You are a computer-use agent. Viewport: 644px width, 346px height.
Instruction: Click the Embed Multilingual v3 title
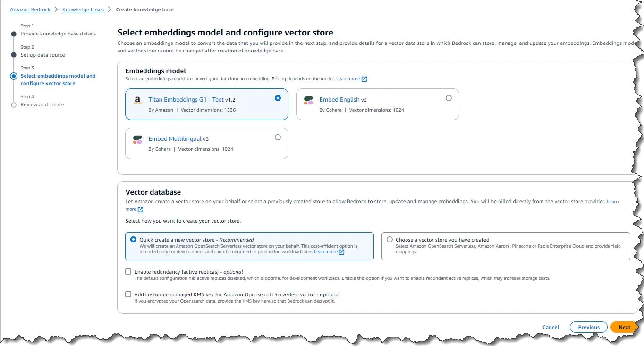(x=178, y=139)
